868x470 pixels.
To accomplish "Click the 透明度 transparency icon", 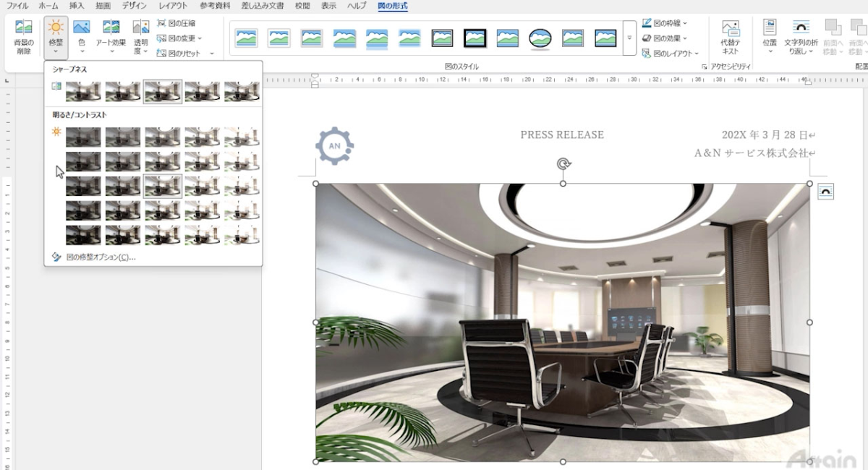I will 141,36.
